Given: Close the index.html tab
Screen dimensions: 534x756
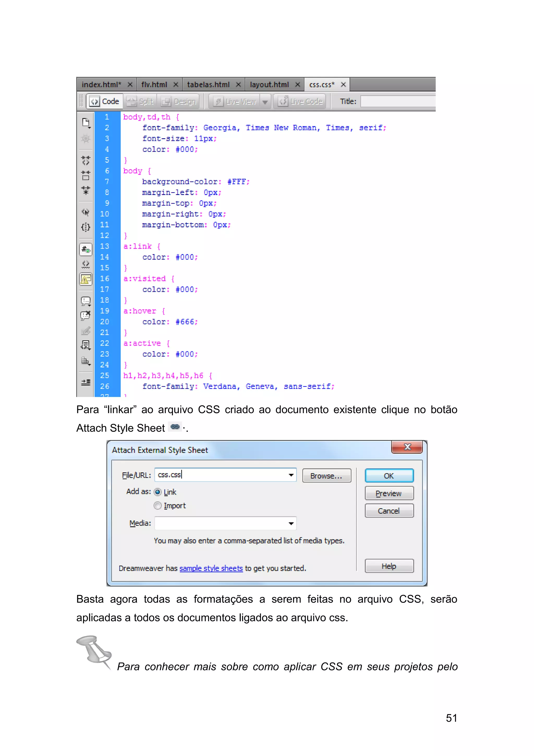Looking at the screenshot, I should [130, 85].
